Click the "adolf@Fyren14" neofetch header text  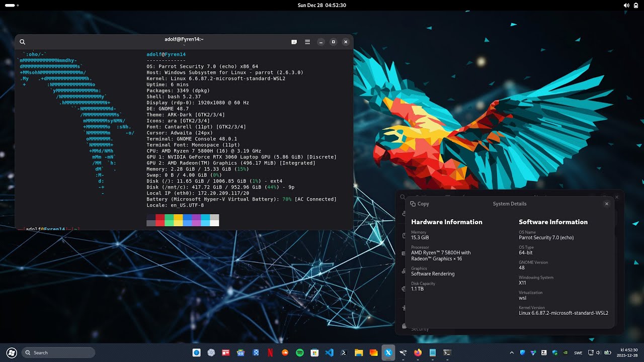(166, 54)
